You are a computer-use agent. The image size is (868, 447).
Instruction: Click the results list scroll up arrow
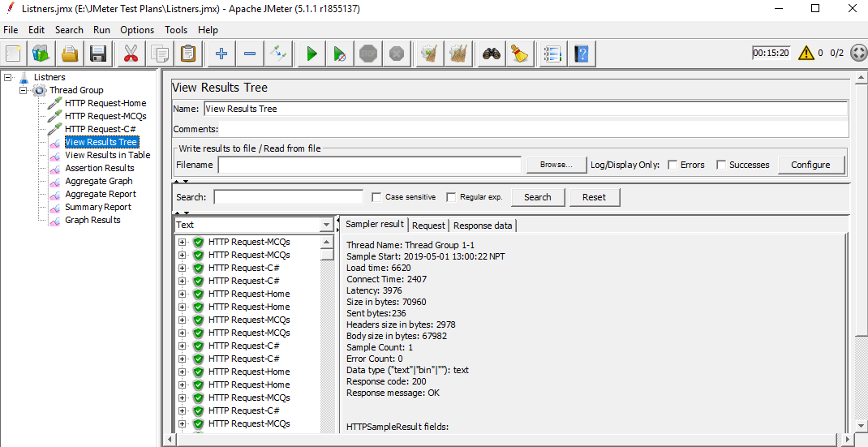[x=327, y=242]
